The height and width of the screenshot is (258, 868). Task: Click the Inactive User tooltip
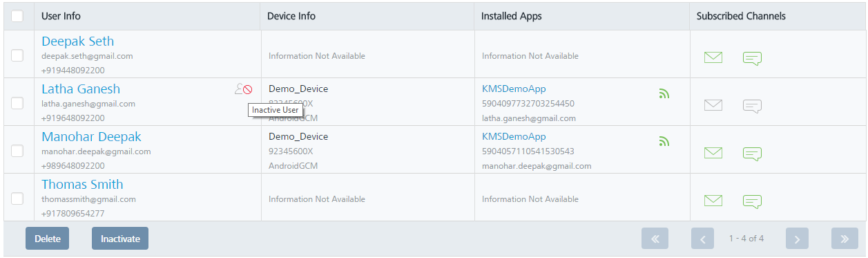coord(276,110)
